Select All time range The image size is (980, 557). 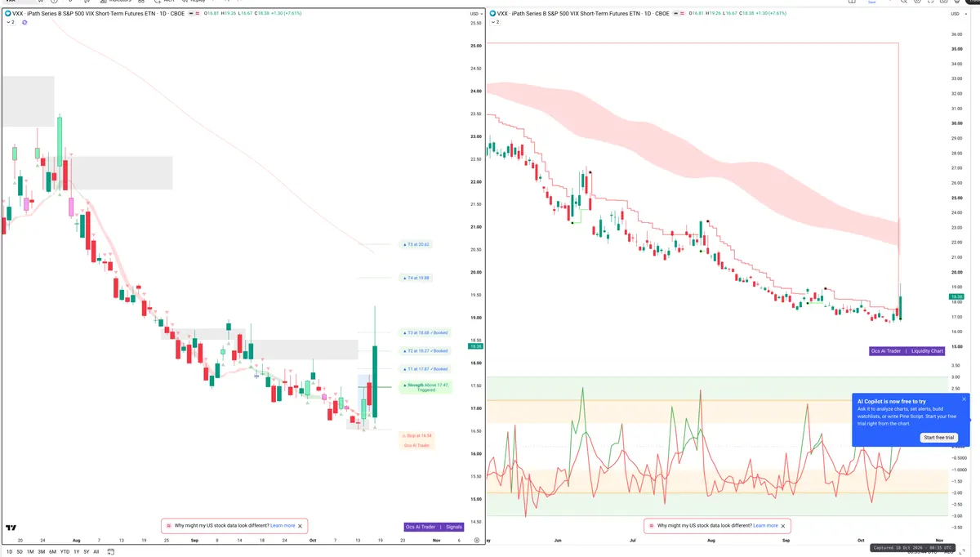click(x=96, y=552)
